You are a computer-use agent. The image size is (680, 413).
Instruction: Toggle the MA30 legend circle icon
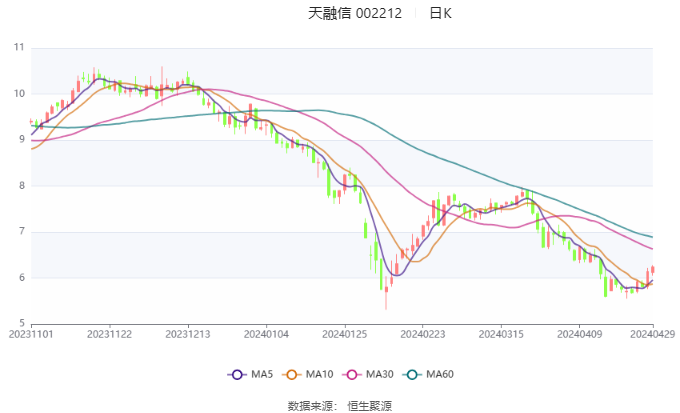click(352, 374)
